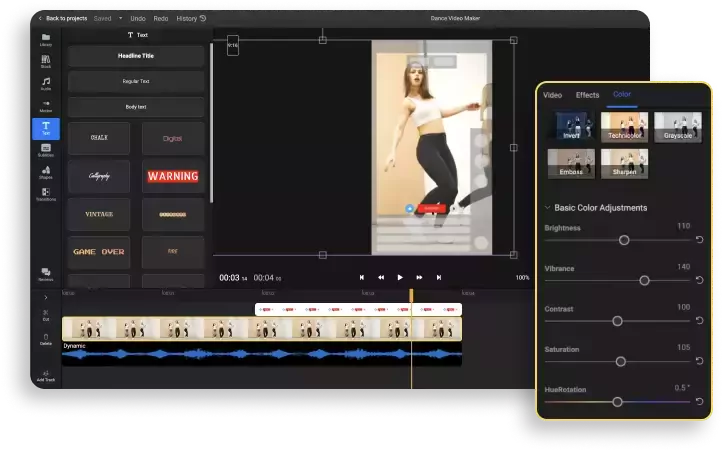Click the Cut tool beside timeline
This screenshot has width=723, height=451.
click(x=46, y=315)
